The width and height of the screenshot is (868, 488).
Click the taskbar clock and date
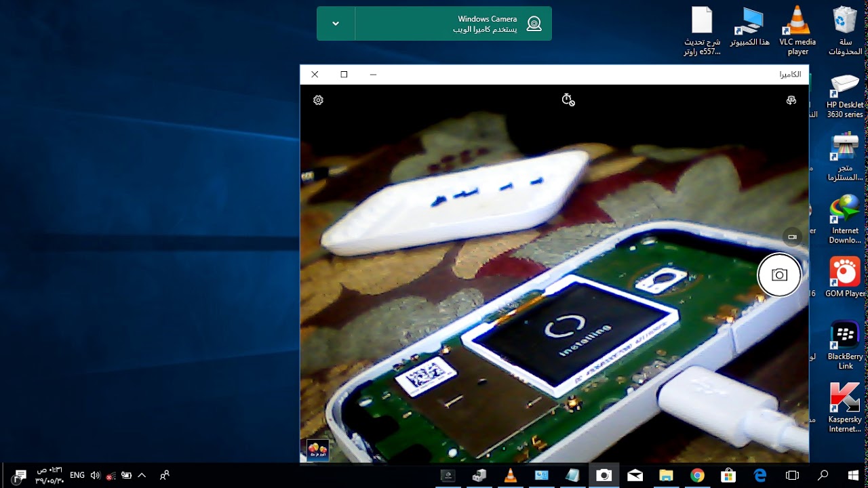coord(50,475)
